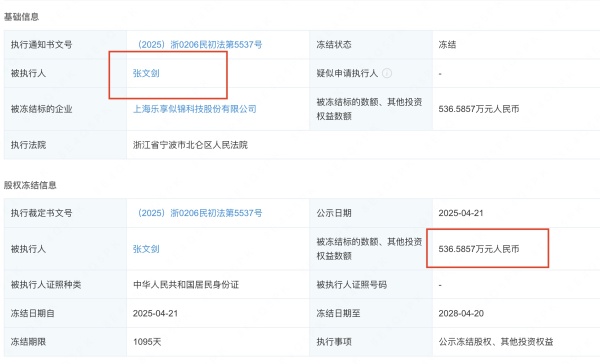Viewport: 600px width, 364px height.
Task: Select the 冻结 status value
Action: tap(447, 44)
